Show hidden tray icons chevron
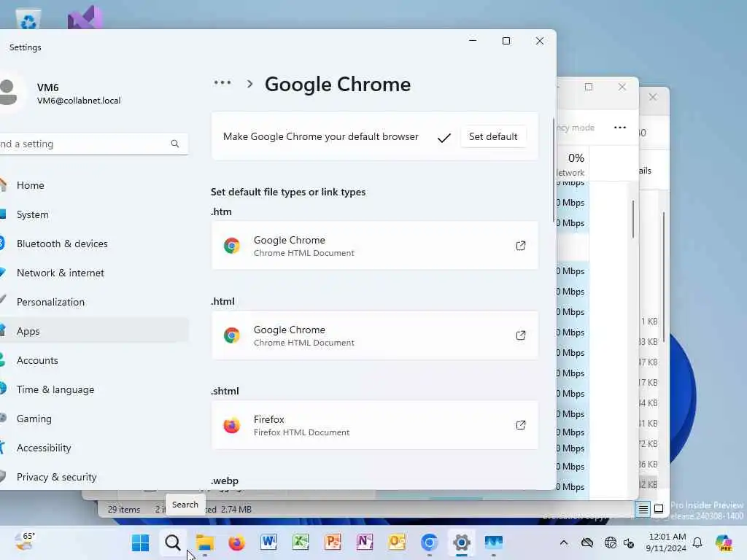 [x=564, y=542]
